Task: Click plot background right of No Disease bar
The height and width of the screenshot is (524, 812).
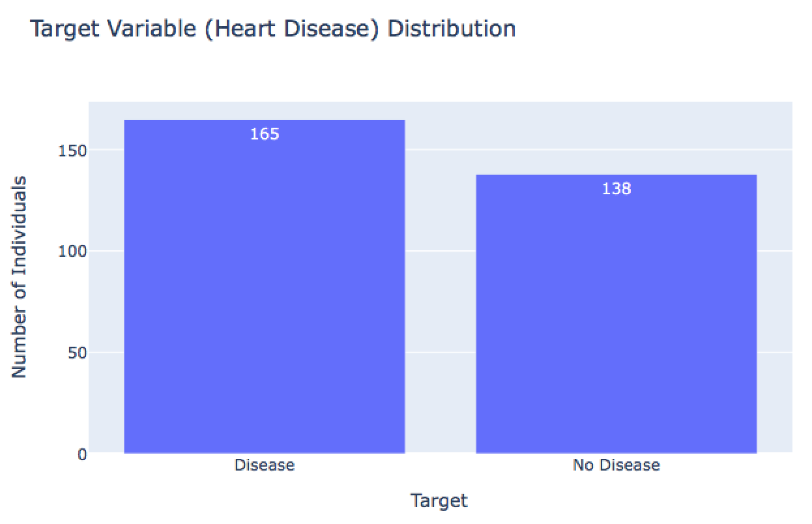Action: (x=775, y=293)
